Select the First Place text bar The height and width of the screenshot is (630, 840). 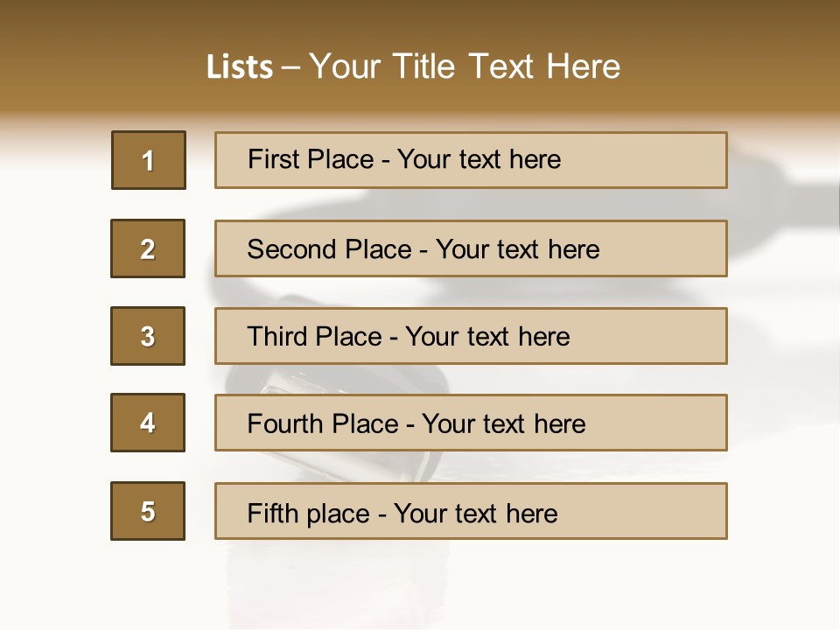point(471,160)
